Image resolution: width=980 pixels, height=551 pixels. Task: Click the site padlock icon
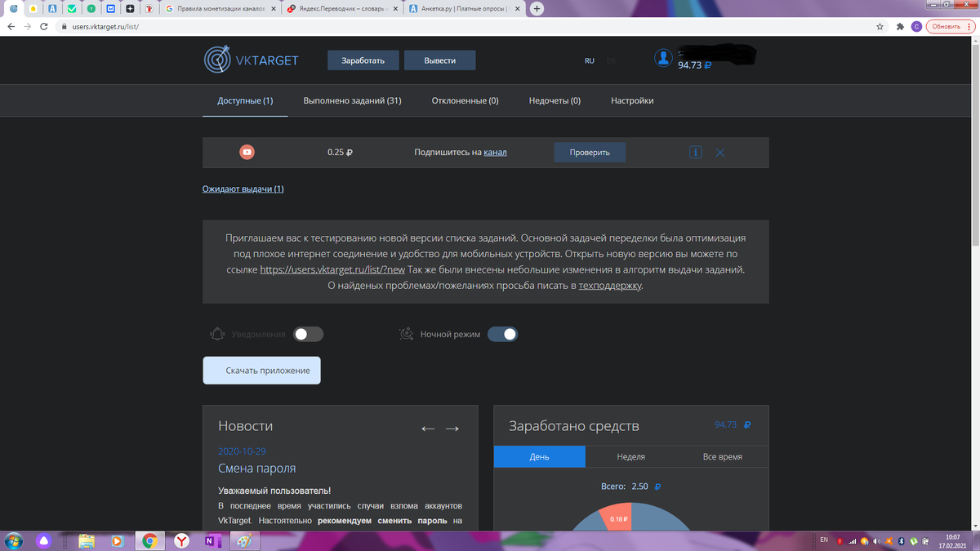click(64, 26)
